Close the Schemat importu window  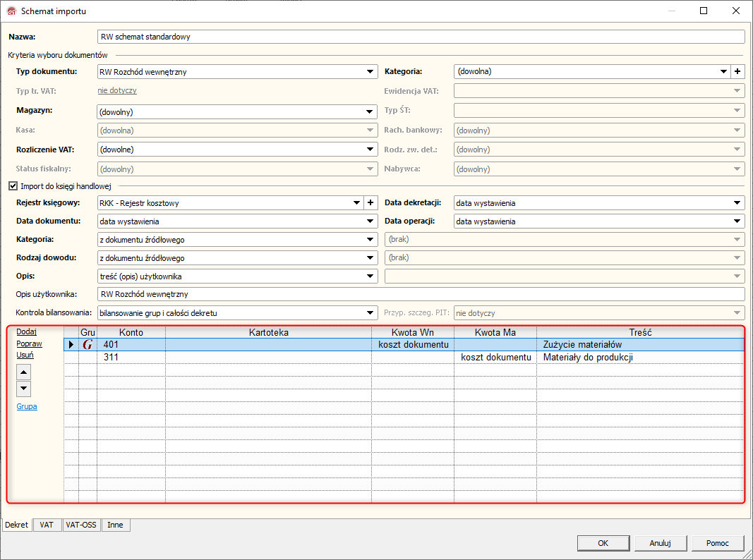click(736, 11)
